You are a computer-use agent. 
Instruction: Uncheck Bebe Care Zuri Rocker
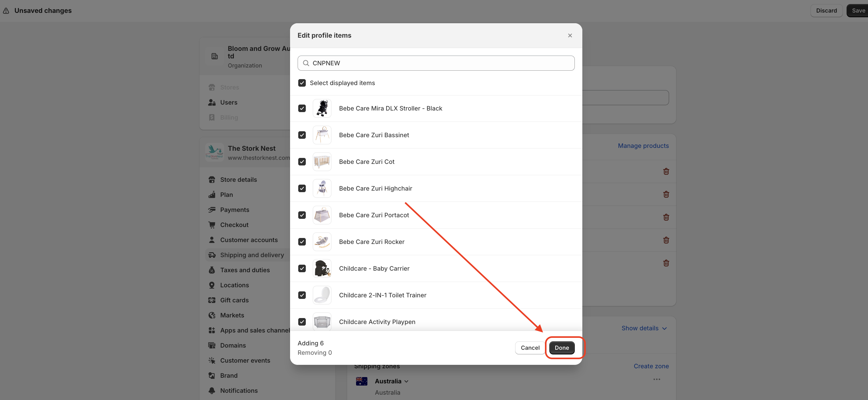pyautogui.click(x=302, y=242)
